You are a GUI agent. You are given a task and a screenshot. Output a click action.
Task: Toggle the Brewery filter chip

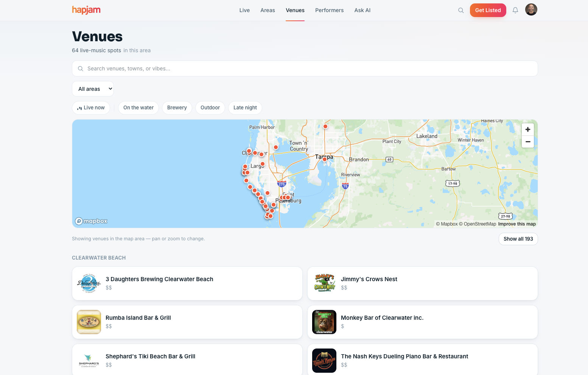tap(177, 108)
